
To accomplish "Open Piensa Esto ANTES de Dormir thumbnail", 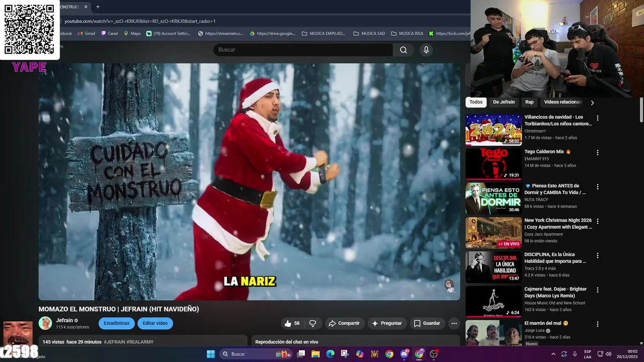I will point(493,198).
